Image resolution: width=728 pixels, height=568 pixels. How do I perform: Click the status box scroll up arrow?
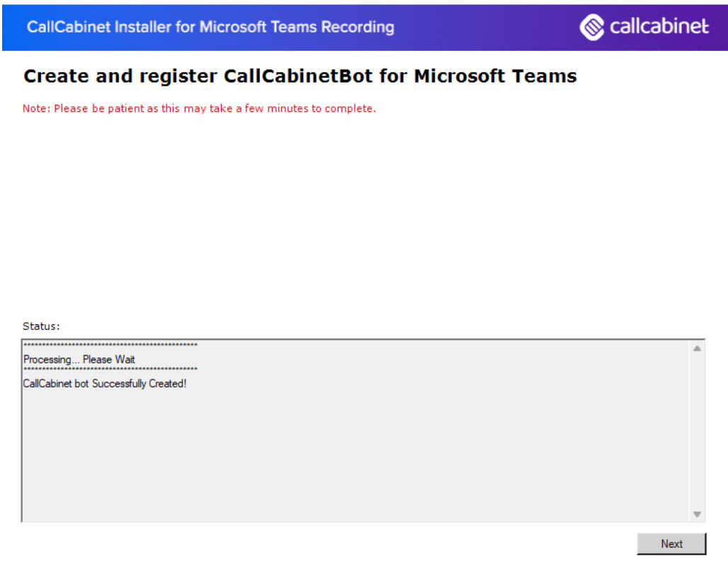tap(697, 348)
